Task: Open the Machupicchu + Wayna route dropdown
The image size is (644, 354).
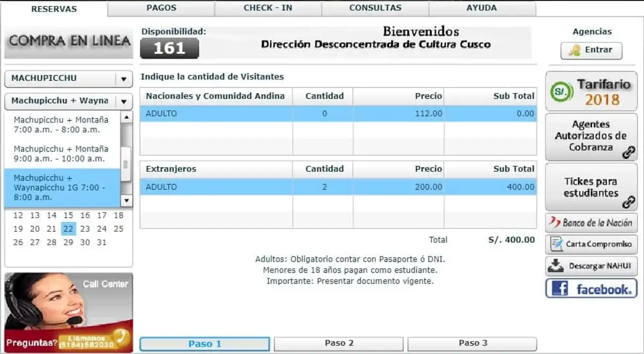Action: click(123, 101)
